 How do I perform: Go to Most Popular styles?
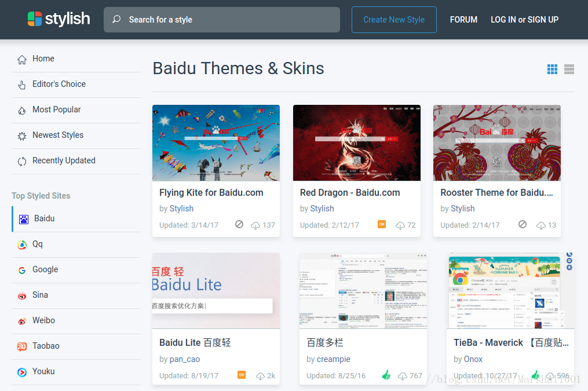[x=76, y=110]
